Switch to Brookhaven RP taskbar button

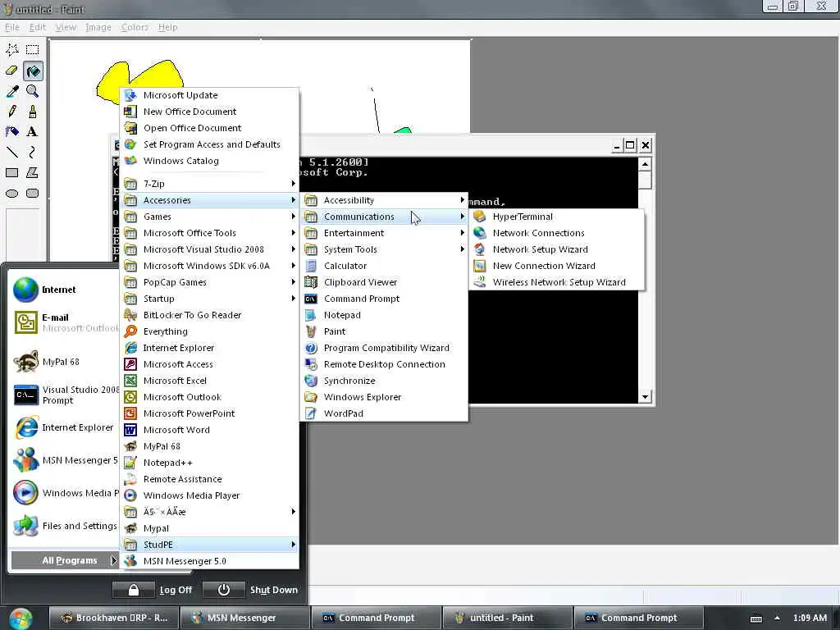point(113,618)
